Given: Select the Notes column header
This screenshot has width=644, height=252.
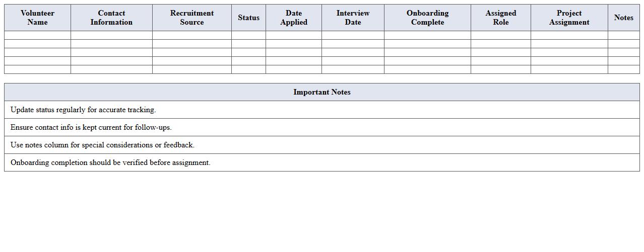Looking at the screenshot, I should (x=623, y=18).
